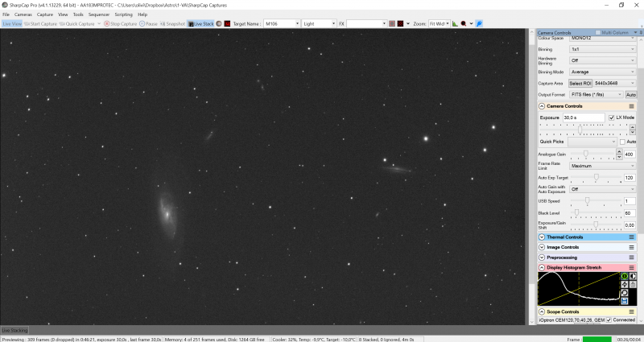Open the Output Format FITS files dropdown
The image size is (644, 342).
[x=597, y=94]
